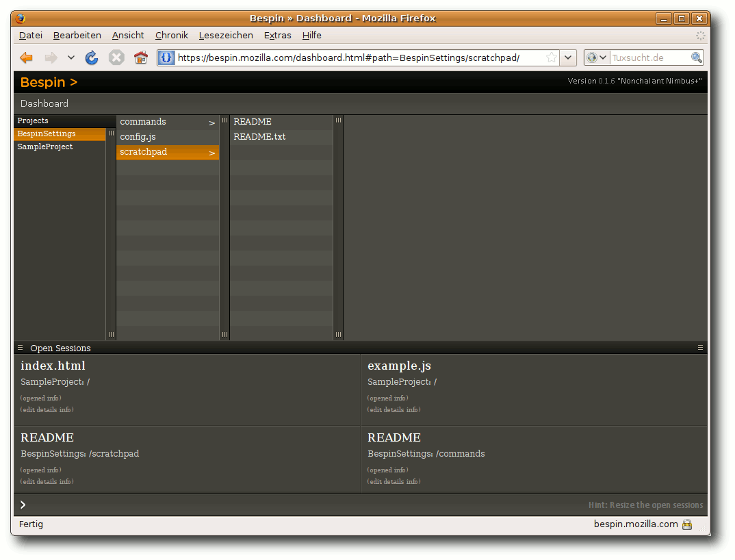Focus the Tuxsucht.de search field
The height and width of the screenshot is (560, 735).
click(650, 58)
